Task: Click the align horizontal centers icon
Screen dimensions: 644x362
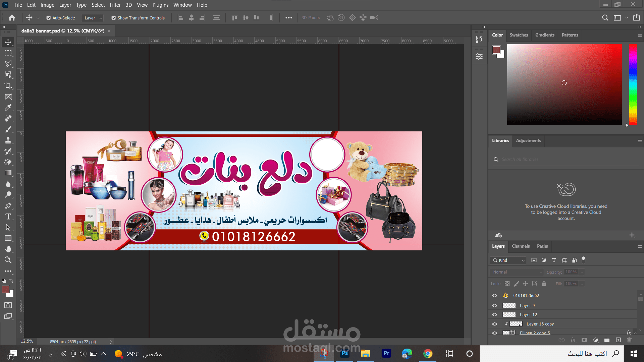Action: [x=191, y=17]
